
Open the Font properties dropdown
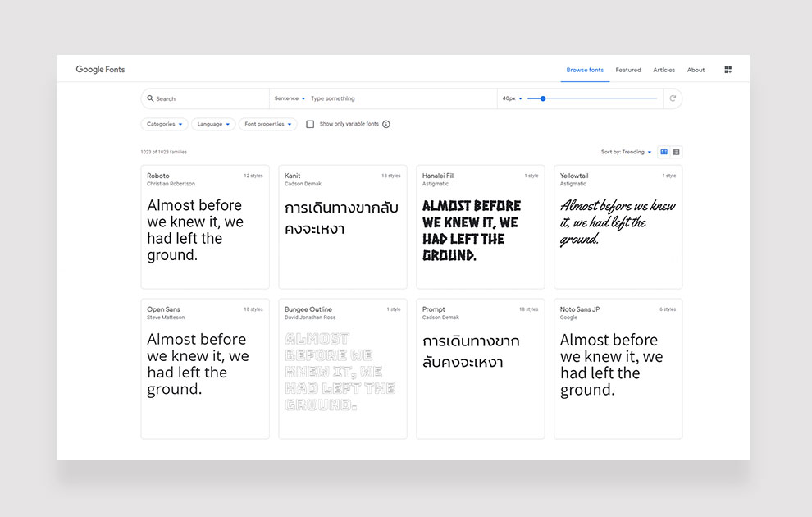coord(267,125)
